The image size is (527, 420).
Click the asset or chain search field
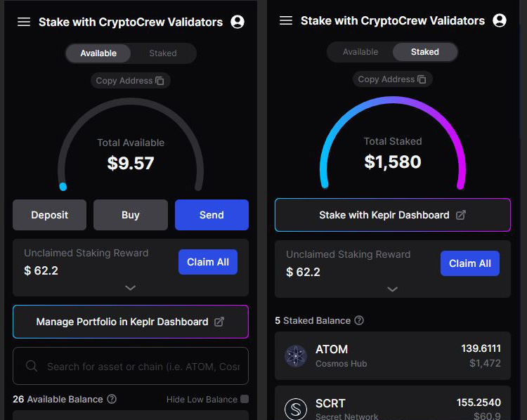[x=131, y=366]
